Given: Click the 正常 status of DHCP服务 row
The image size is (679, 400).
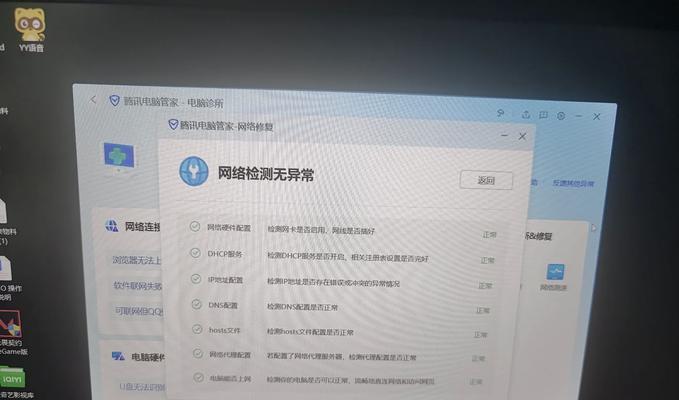Looking at the screenshot, I should pos(488,260).
